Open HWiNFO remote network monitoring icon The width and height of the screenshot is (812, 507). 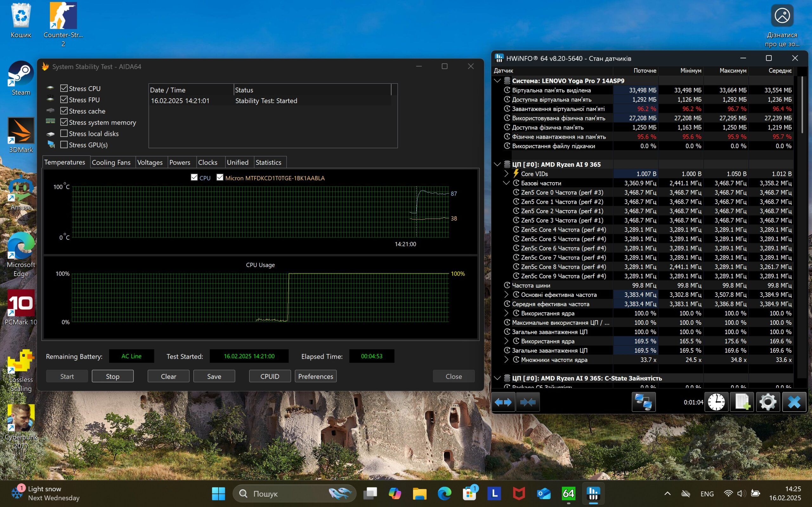coord(643,402)
